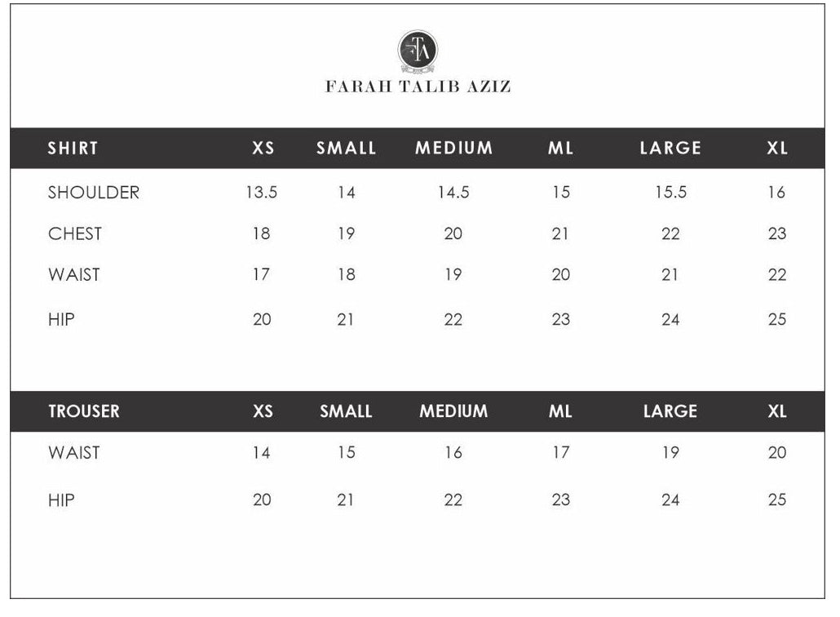Select the shirt WAIST row label
Image resolution: width=840 pixels, height=617 pixels.
point(73,275)
